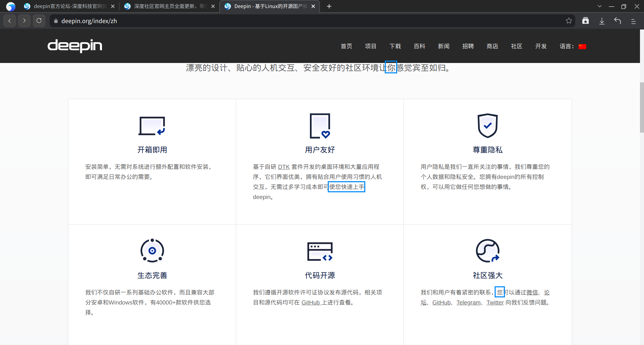Image resolution: width=644 pixels, height=345 pixels.
Task: Open the browser downloads panel
Action: (602, 20)
